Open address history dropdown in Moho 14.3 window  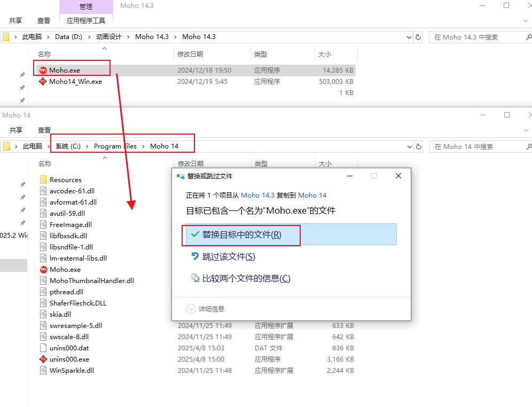[x=409, y=37]
